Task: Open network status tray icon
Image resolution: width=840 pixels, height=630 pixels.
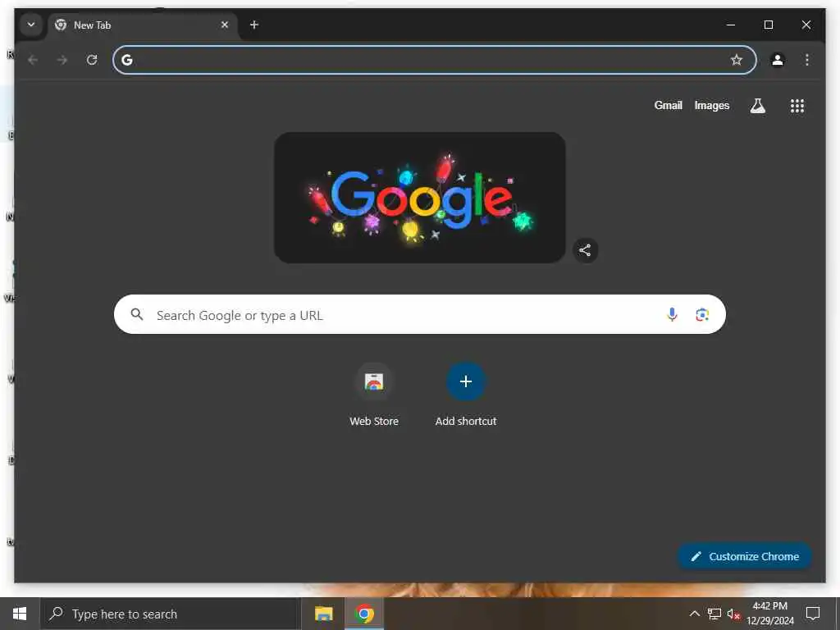Action: pyautogui.click(x=714, y=614)
